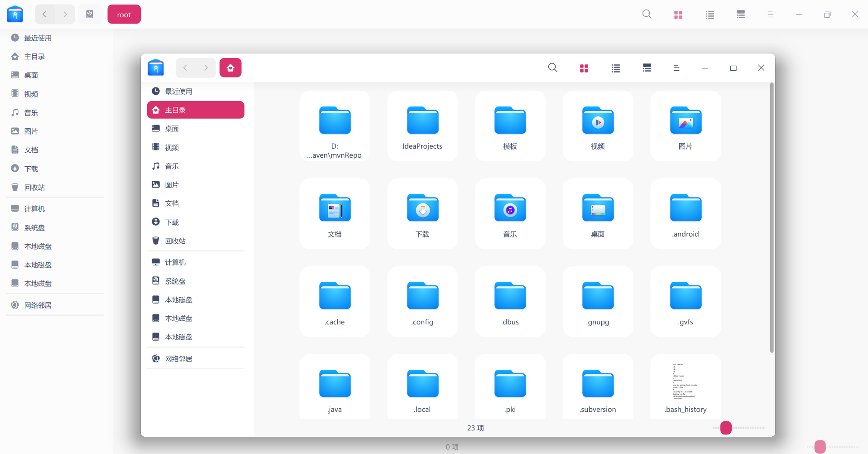The image size is (868, 454).
Task: Select 主目录 in front home window sidebar
Action: (x=196, y=110)
